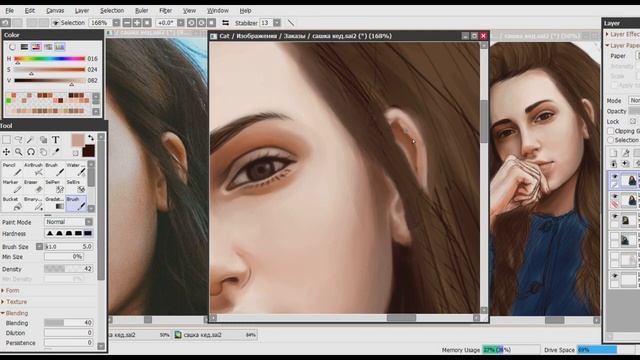Flip view horizontally with the toolbar arrows icon
This screenshot has width=640, height=360.
click(x=225, y=23)
